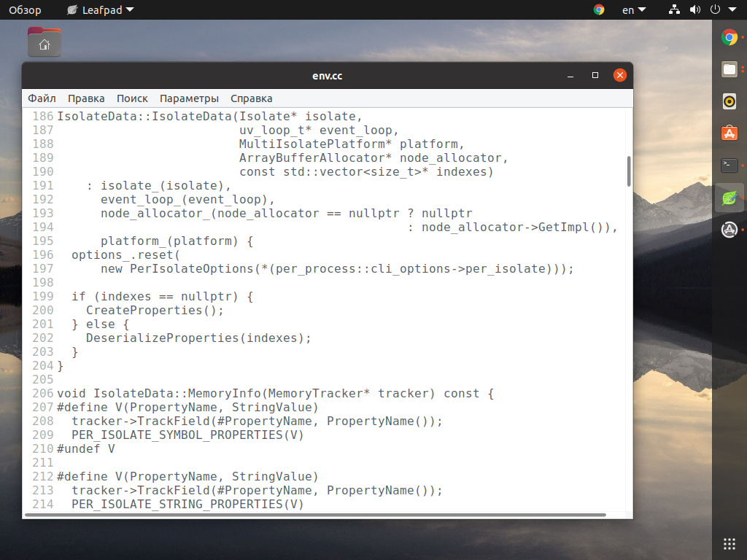Click line number 205

click(x=43, y=379)
